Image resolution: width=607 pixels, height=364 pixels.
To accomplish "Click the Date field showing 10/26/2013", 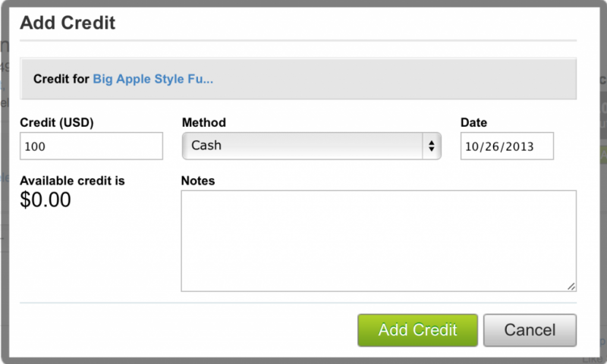I will click(x=507, y=146).
